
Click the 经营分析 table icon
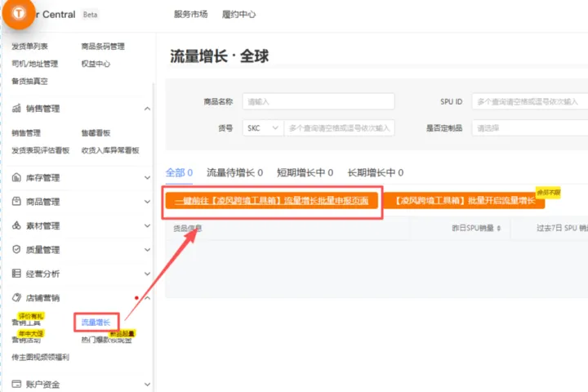pos(16,274)
